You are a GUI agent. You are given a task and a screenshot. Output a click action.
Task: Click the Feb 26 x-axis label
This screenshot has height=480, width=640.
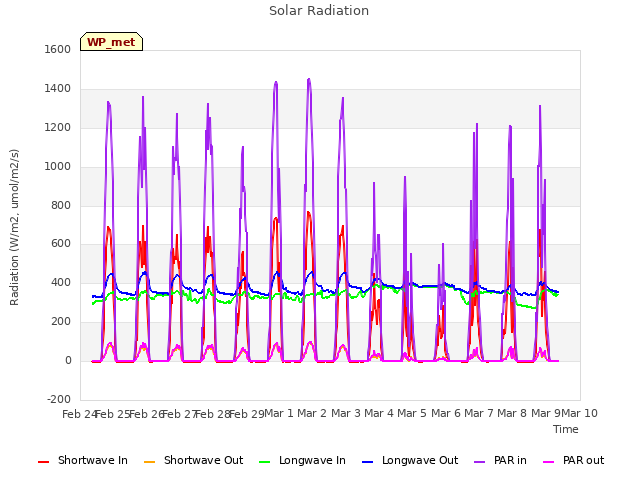point(146,414)
